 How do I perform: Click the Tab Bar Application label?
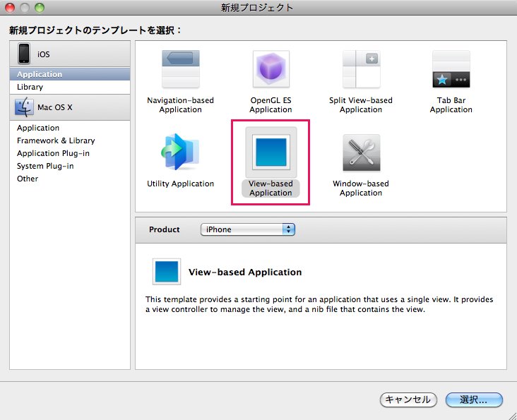451,104
